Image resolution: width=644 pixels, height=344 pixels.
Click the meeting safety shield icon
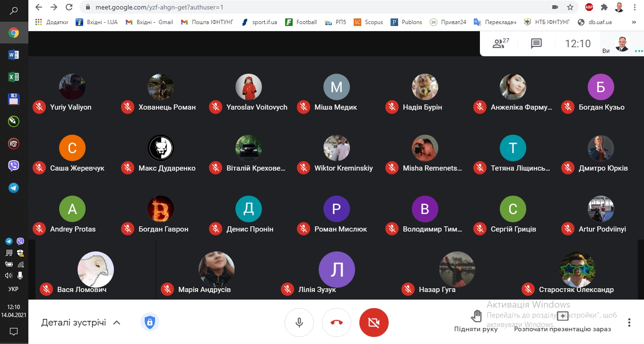pyautogui.click(x=150, y=323)
